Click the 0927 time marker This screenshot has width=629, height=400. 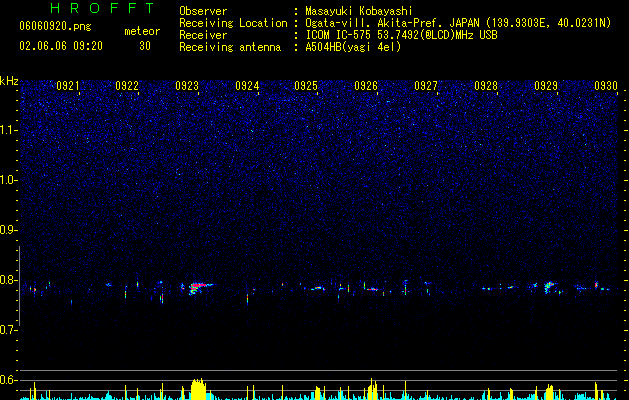tap(426, 86)
